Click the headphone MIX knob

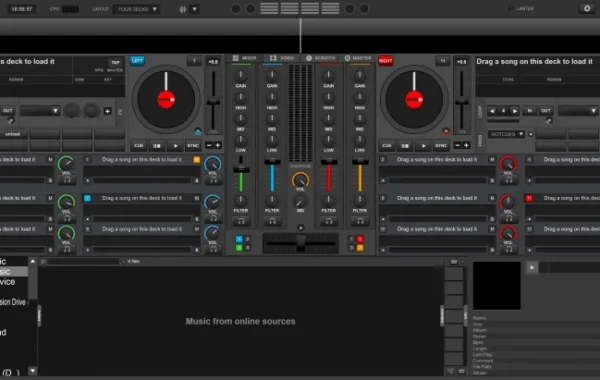pyautogui.click(x=300, y=202)
